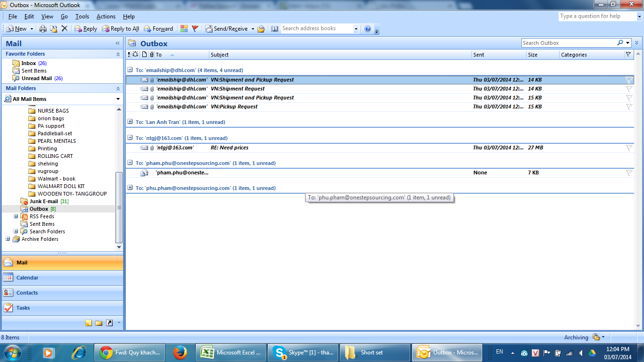Expand Archive Folders tree node
Viewport: 644px width, 362px height.
click(x=8, y=239)
